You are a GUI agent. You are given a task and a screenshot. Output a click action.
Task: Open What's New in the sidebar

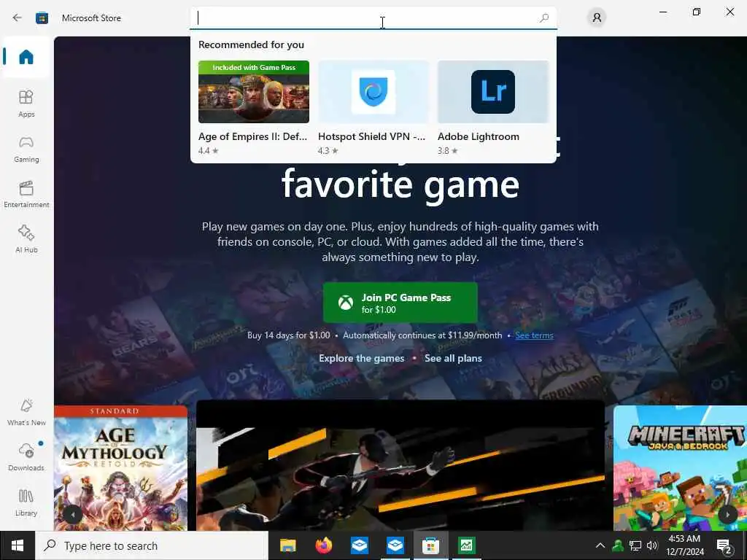pyautogui.click(x=26, y=413)
